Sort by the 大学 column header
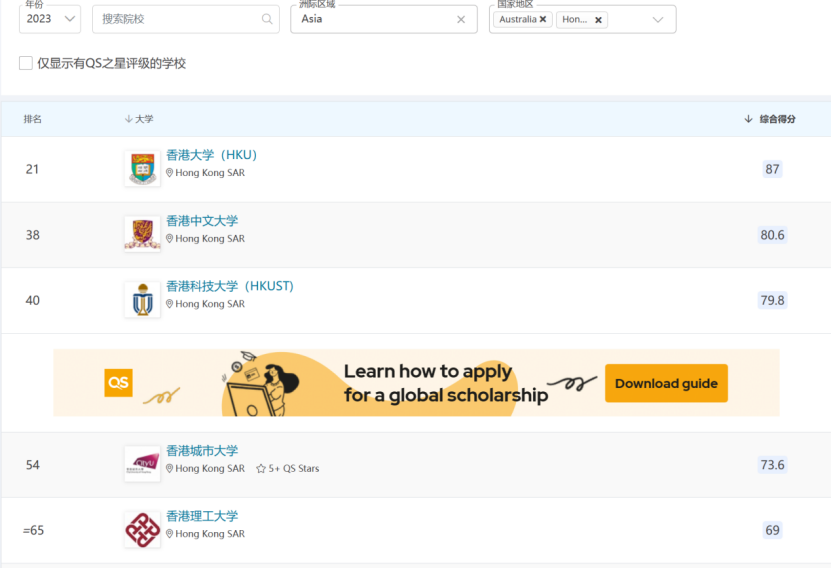 139,119
